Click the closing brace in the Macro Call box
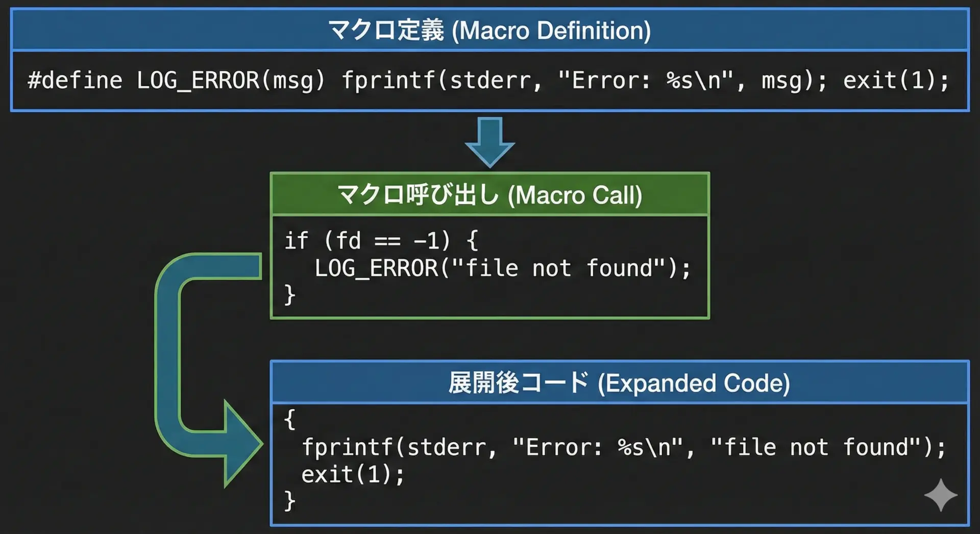The height and width of the screenshot is (534, 980). (x=289, y=295)
